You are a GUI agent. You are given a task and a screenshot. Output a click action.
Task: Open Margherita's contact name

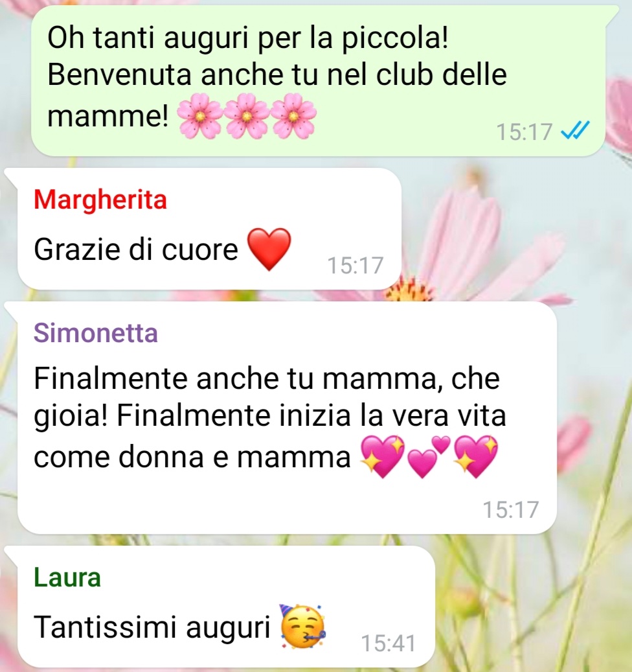pos(100,200)
